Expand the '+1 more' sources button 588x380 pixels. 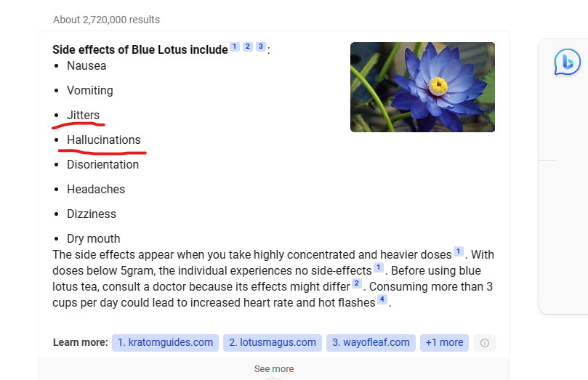click(x=444, y=342)
